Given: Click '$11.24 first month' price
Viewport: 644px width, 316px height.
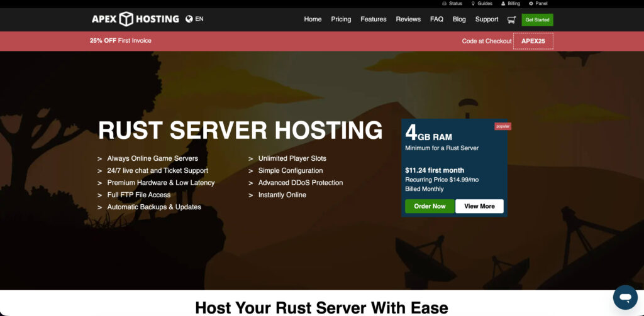Looking at the screenshot, I should tap(435, 170).
